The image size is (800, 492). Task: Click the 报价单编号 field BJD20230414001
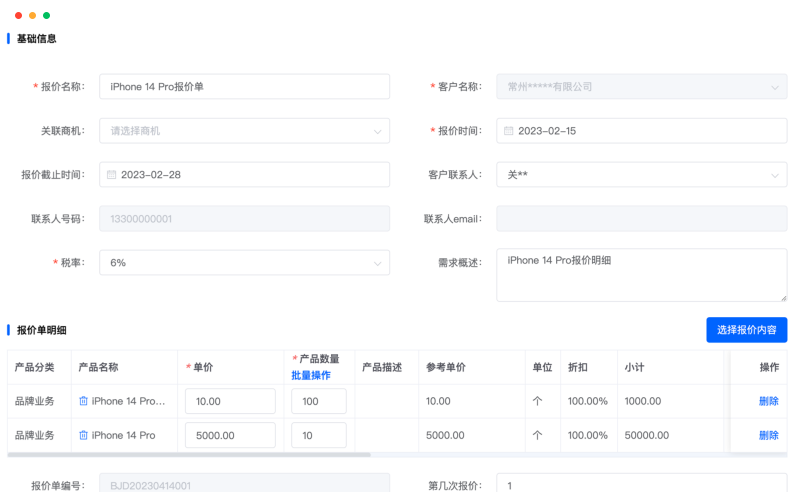[244, 484]
